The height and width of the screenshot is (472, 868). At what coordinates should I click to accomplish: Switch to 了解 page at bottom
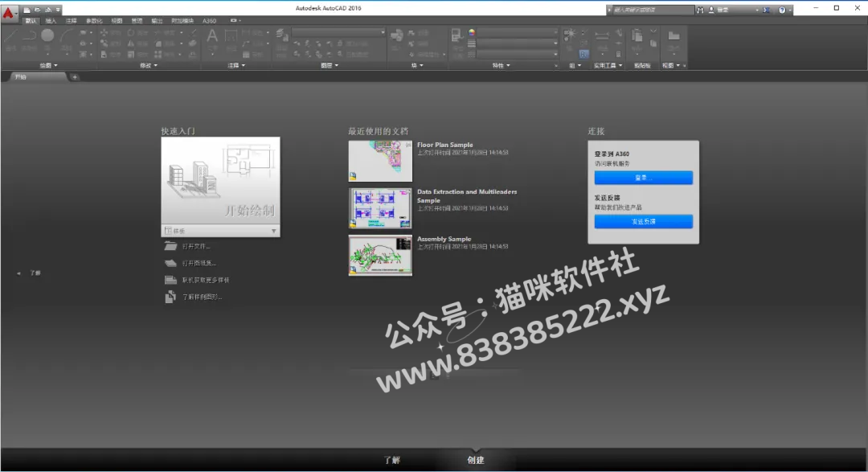[392, 460]
